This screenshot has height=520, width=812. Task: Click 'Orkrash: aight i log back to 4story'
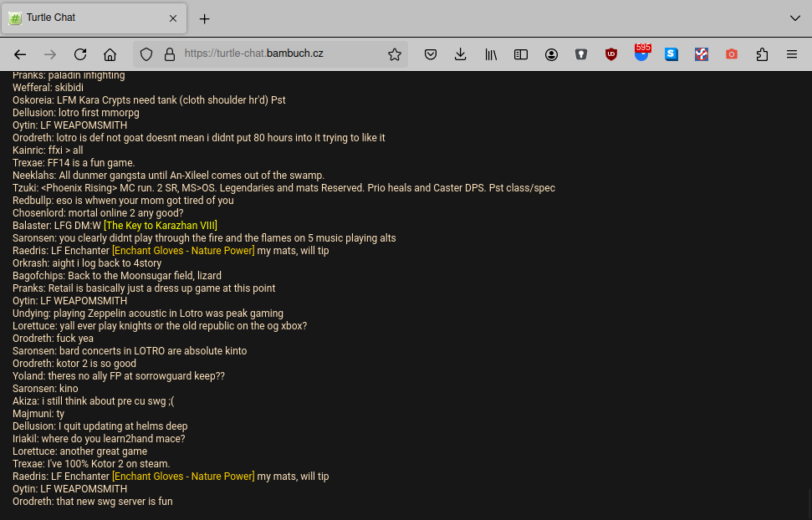[87, 263]
